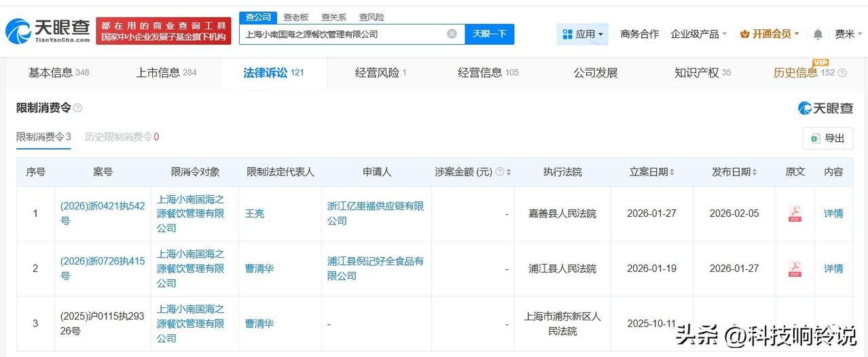Click the 导出 export button
The image size is (868, 357).
[828, 138]
